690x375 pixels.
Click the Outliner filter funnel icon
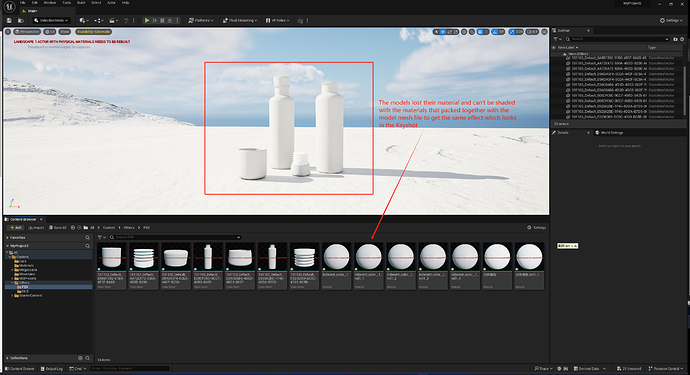pos(556,39)
